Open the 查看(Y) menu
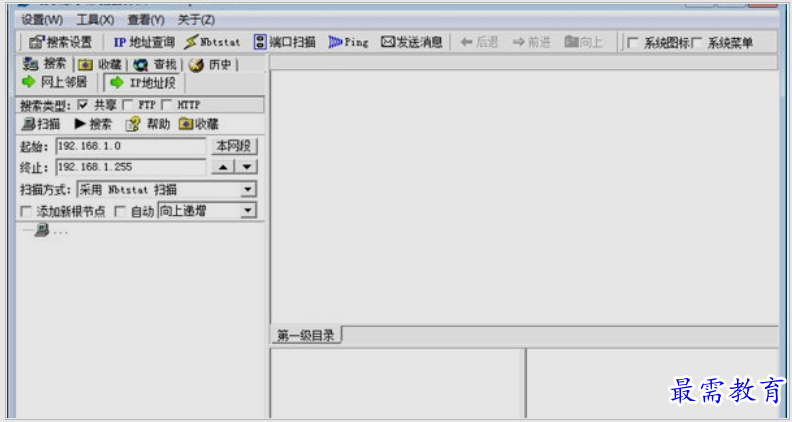The image size is (792, 422). (145, 20)
